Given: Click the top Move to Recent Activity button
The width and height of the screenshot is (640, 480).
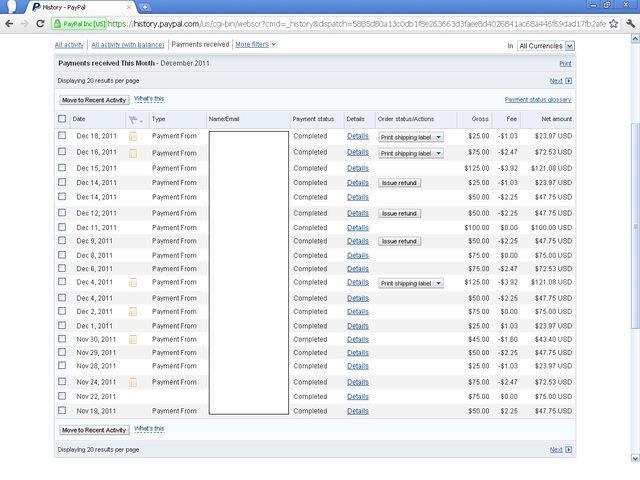Looking at the screenshot, I should (94, 100).
